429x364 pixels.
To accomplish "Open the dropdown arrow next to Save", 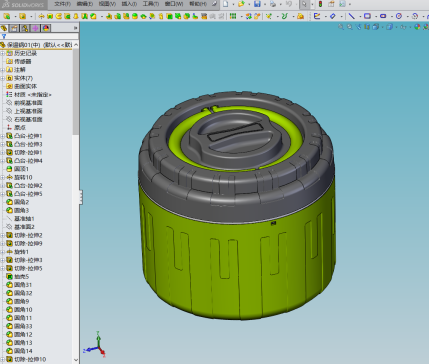I will point(264,4).
